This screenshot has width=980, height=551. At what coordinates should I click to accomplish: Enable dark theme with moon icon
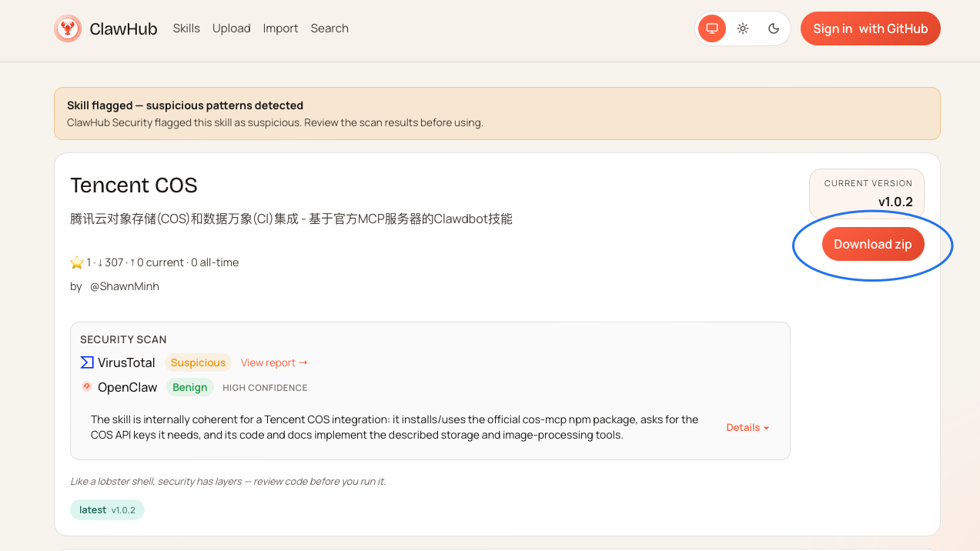pyautogui.click(x=774, y=28)
